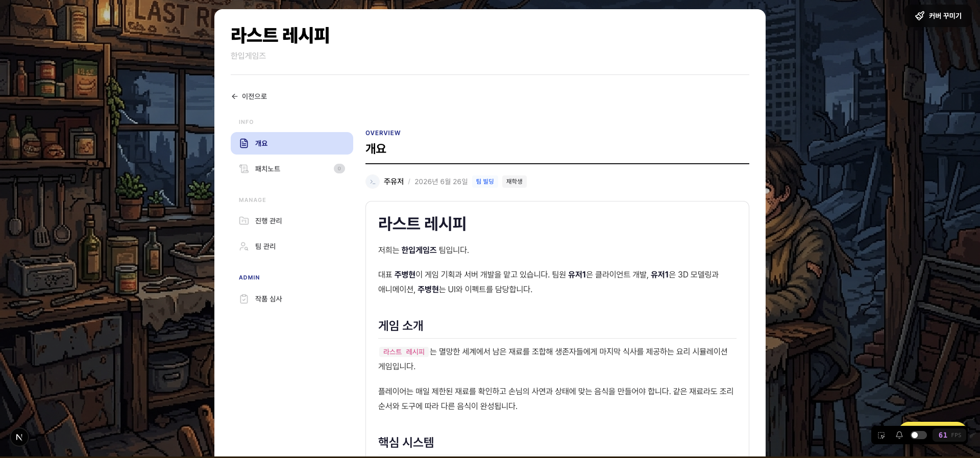Click the notification bell icon
980x458 pixels.
tap(899, 435)
